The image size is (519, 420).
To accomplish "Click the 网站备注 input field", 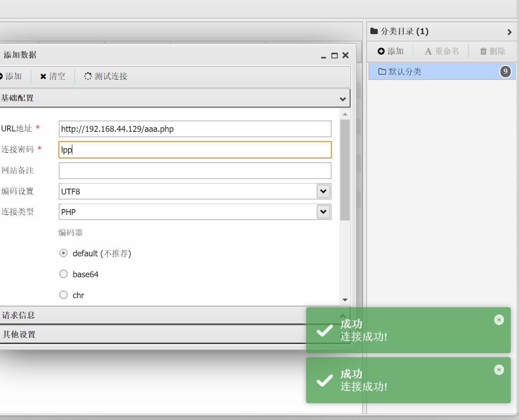I will pyautogui.click(x=195, y=170).
